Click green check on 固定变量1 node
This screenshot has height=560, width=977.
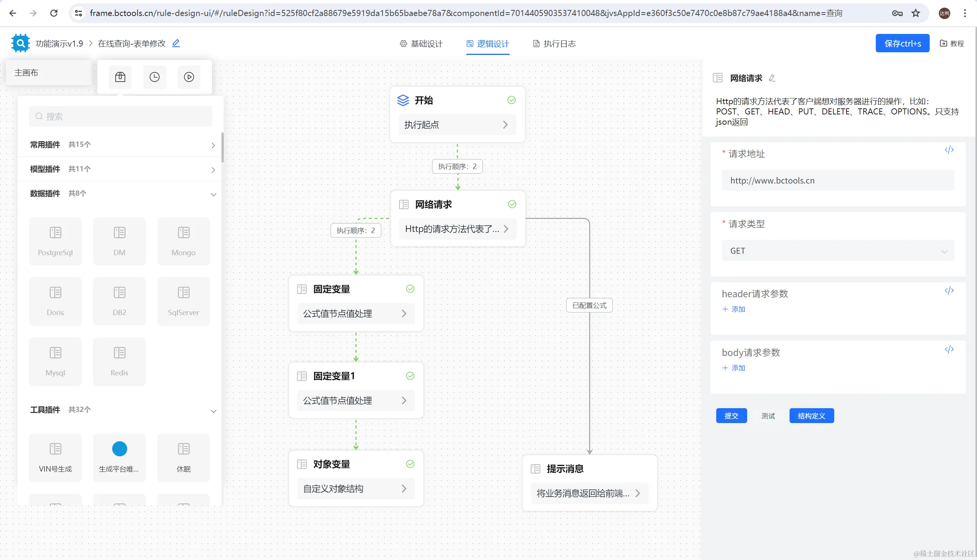click(x=410, y=376)
